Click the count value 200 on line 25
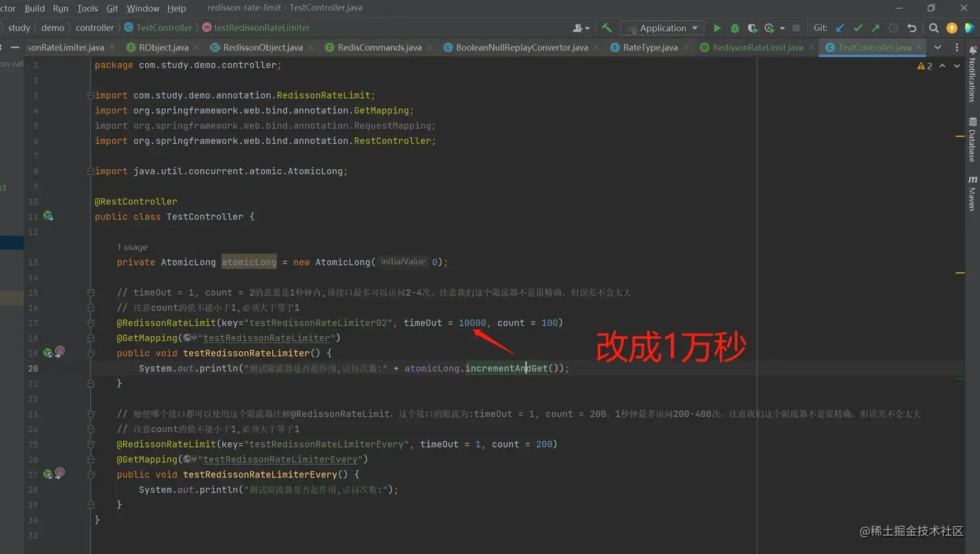The width and height of the screenshot is (980, 554). tap(544, 444)
